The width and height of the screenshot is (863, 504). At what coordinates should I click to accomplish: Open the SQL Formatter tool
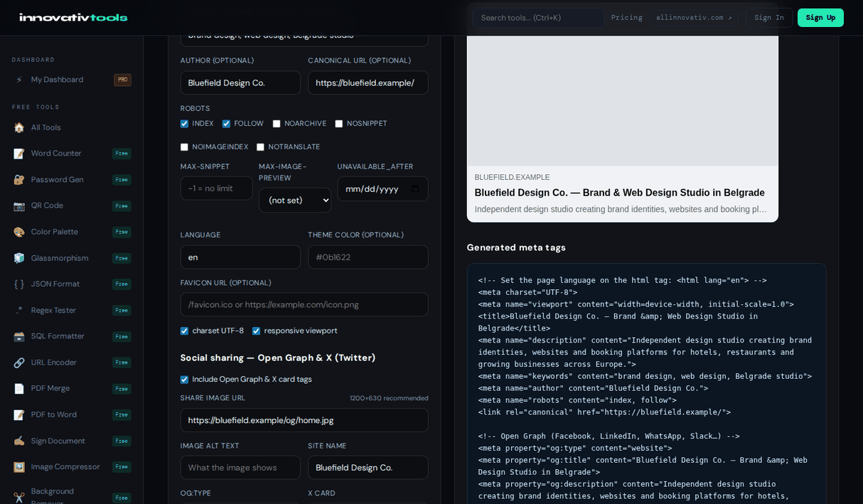coord(72,336)
